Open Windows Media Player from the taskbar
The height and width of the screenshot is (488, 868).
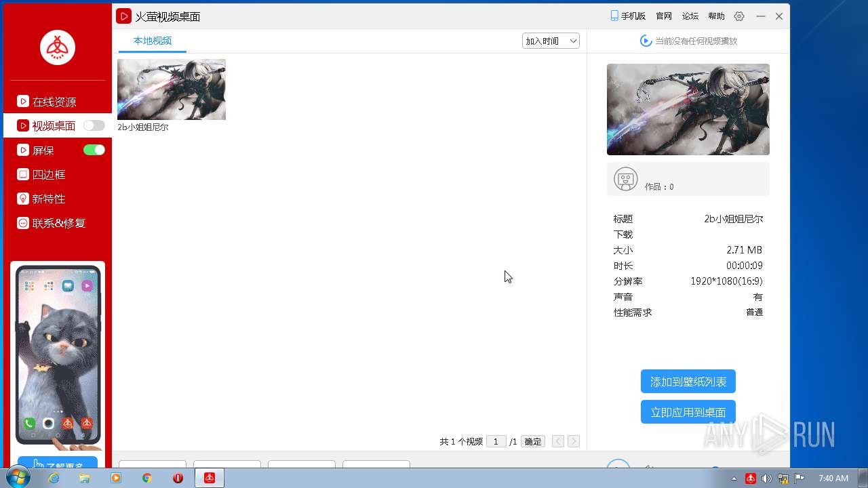115,479
